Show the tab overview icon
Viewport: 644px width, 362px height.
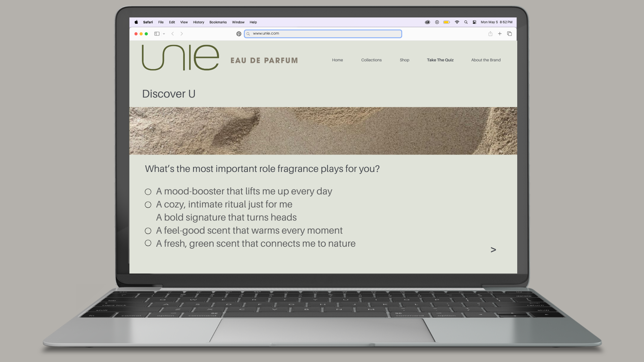pos(509,34)
